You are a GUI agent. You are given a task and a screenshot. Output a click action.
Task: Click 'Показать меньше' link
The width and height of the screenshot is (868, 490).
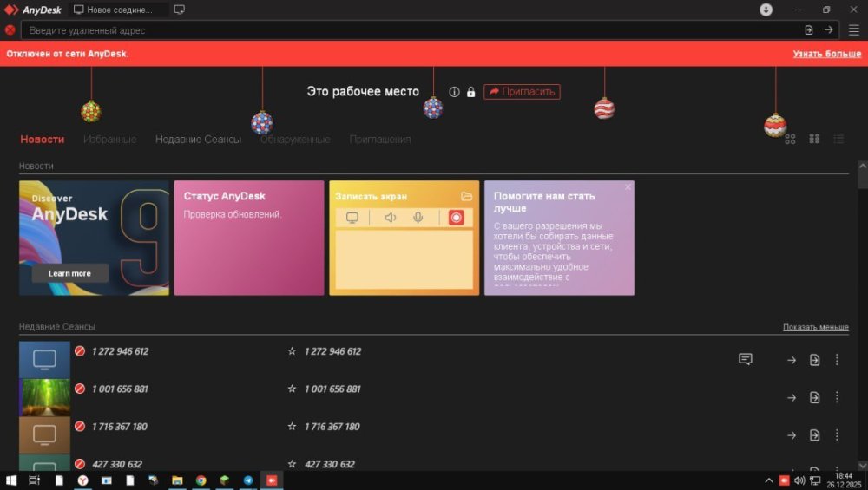pos(815,327)
